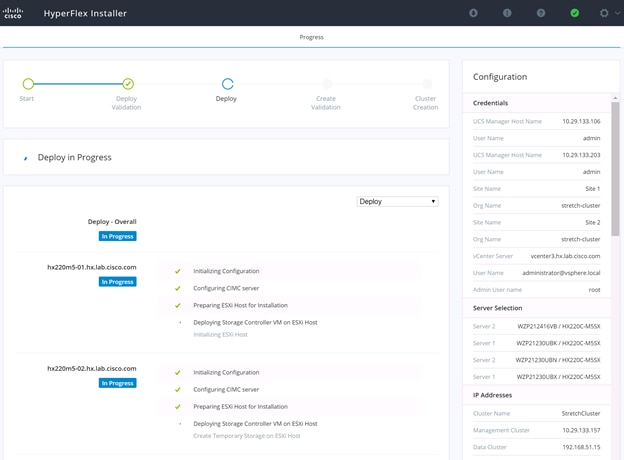Click server entry WZP21230UBK / HX220C-M5SX

[x=558, y=343]
